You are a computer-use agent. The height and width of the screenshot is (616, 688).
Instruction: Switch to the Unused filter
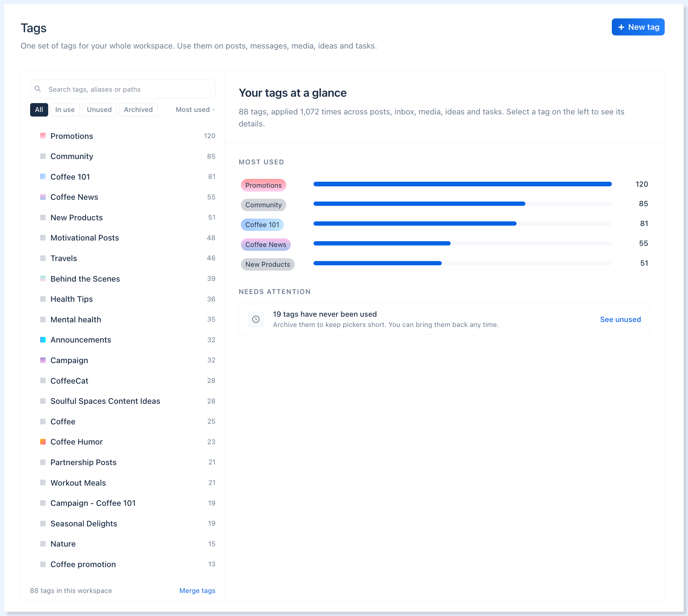pyautogui.click(x=99, y=110)
